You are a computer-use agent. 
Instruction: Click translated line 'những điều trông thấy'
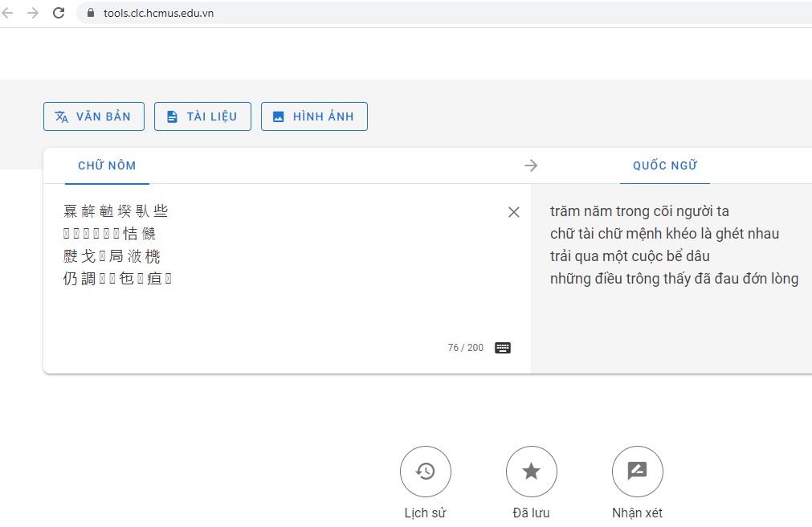click(674, 279)
